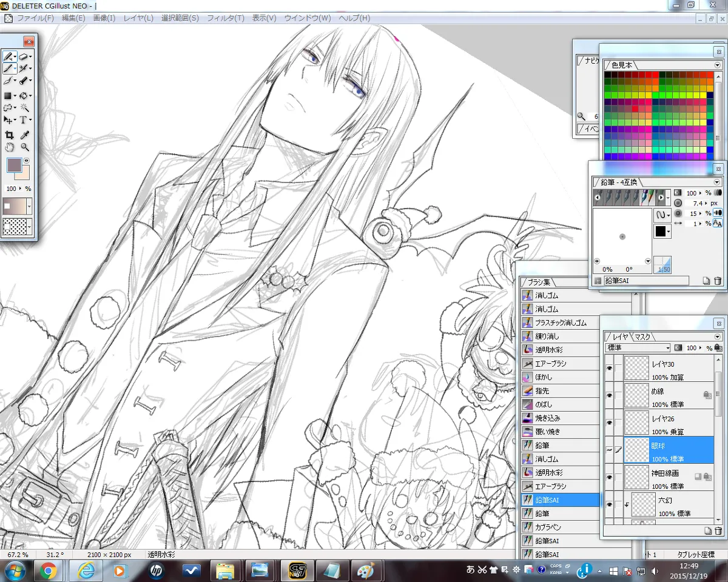Viewport: 728px width, 582px height.
Task: Select the zoom magnifier tool in the toolbox
Action: point(25,147)
